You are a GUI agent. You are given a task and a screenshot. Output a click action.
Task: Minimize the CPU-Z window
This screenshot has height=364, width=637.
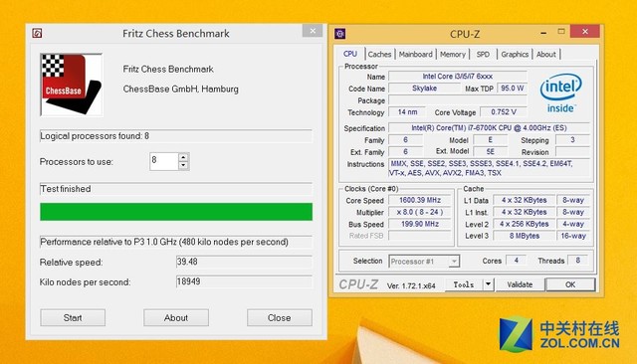[x=543, y=33]
